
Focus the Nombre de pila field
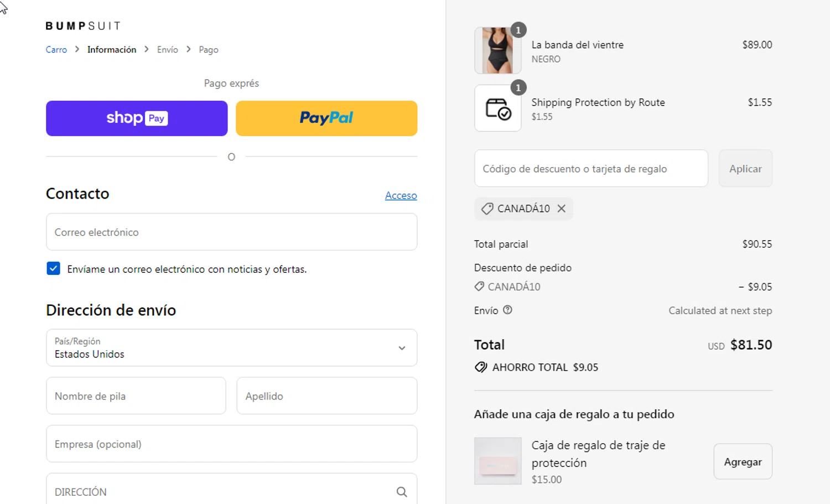136,396
